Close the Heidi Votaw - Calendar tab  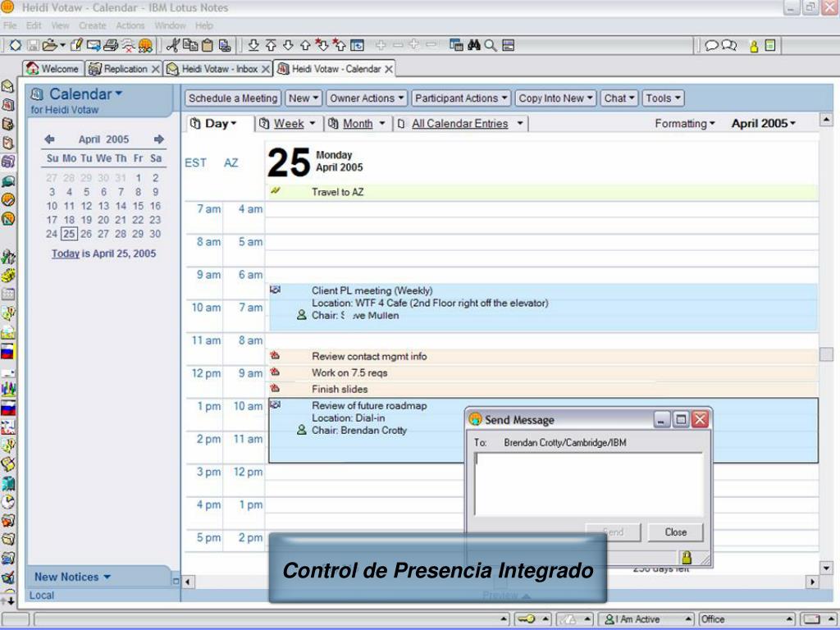pyautogui.click(x=389, y=69)
